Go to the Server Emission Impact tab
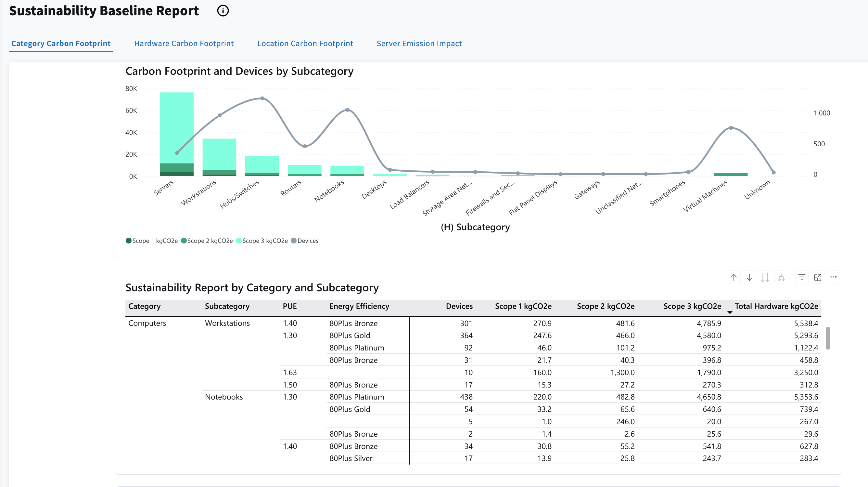 pos(419,44)
